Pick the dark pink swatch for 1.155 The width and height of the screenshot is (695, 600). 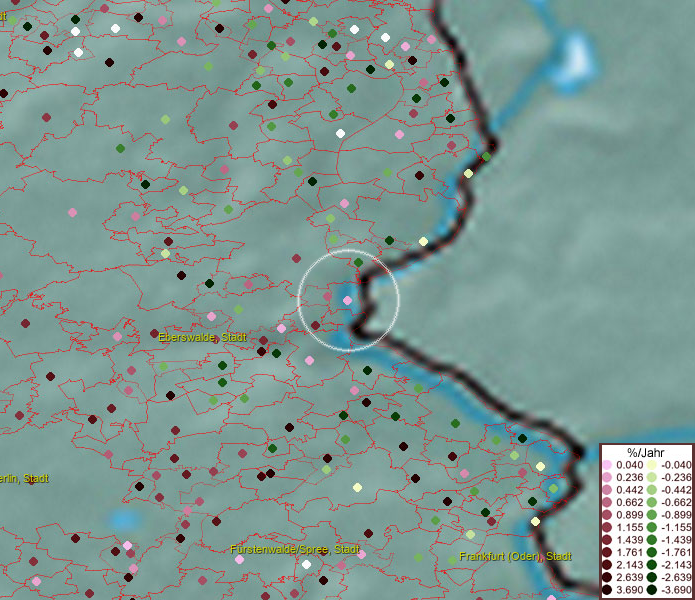(x=607, y=527)
